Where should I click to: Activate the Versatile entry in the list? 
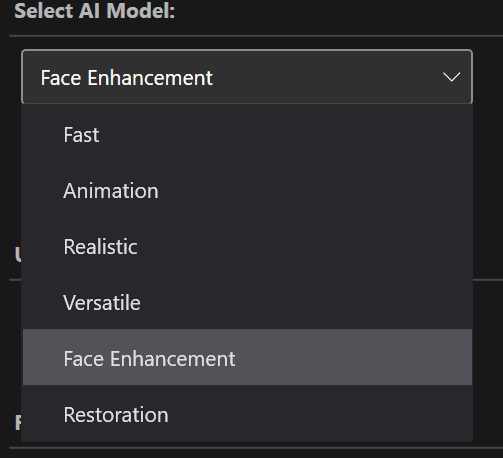pyautogui.click(x=247, y=303)
